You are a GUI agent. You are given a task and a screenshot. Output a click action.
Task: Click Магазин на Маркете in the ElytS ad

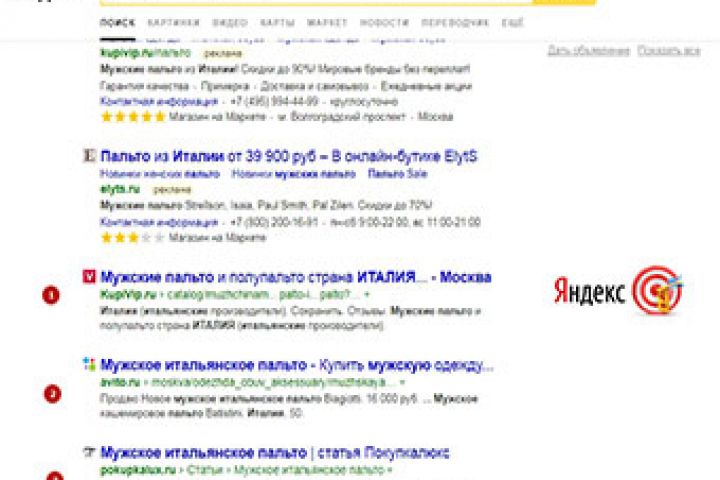pyautogui.click(x=218, y=238)
